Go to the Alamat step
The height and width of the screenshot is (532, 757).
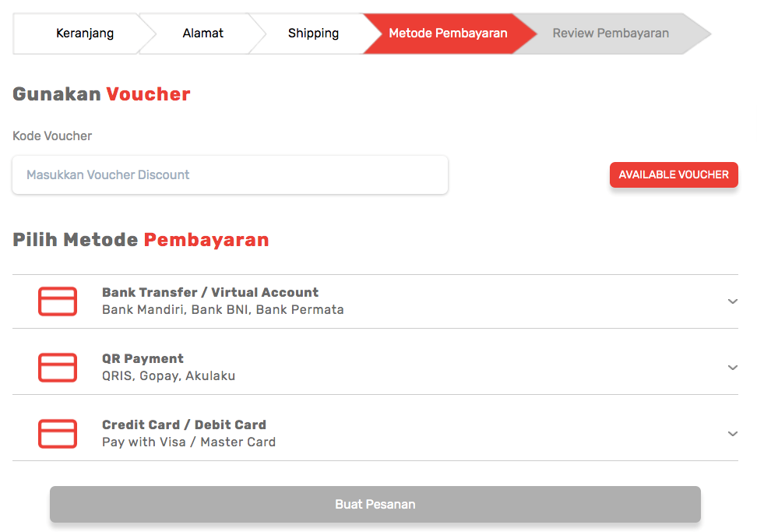click(x=202, y=33)
